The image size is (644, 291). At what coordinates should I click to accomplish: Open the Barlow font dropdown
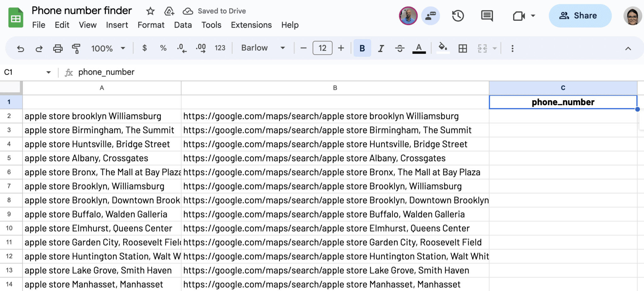[263, 48]
